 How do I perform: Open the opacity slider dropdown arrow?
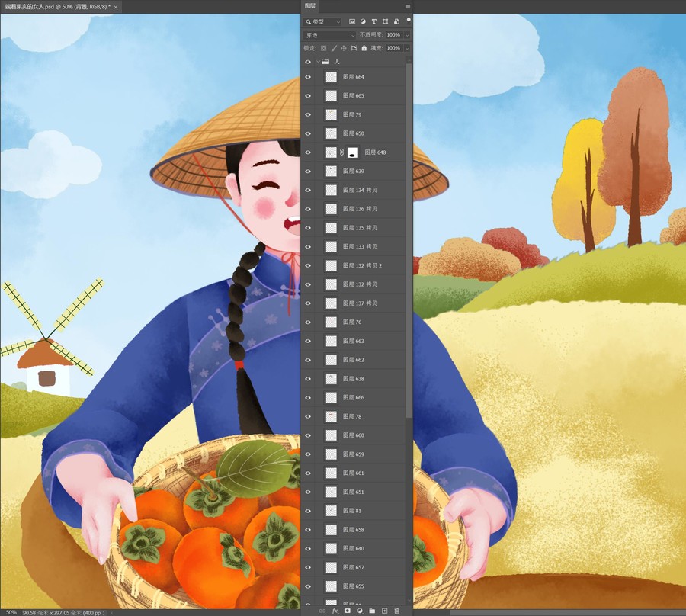(407, 35)
